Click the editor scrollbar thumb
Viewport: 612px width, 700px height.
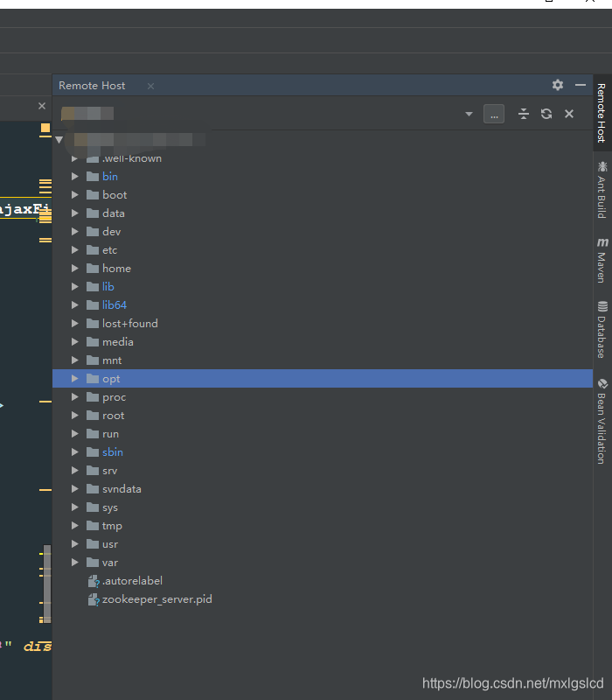click(47, 584)
